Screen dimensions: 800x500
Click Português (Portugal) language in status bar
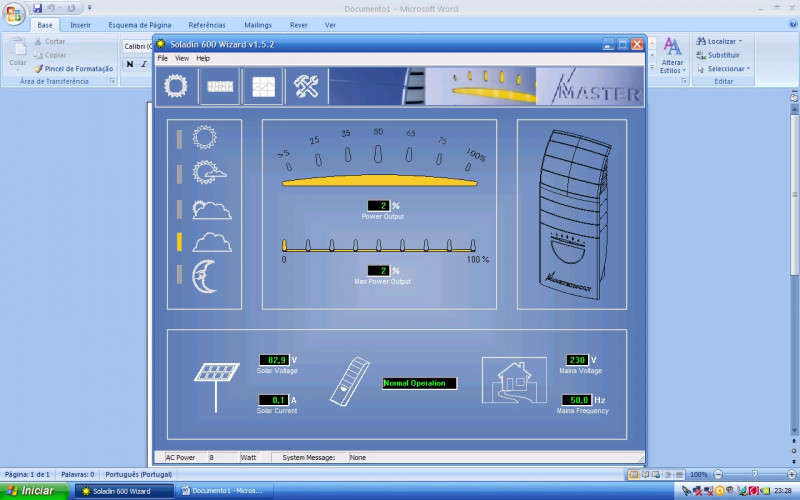click(x=138, y=474)
